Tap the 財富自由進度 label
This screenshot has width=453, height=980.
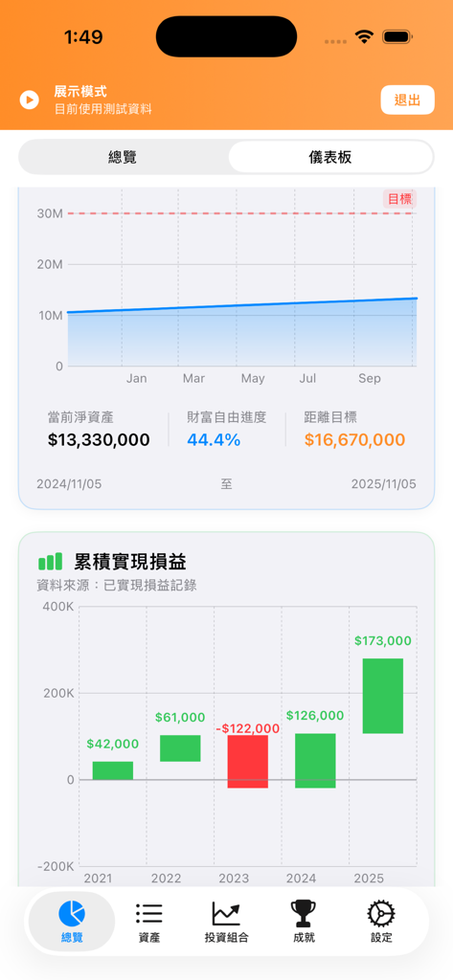click(x=226, y=417)
